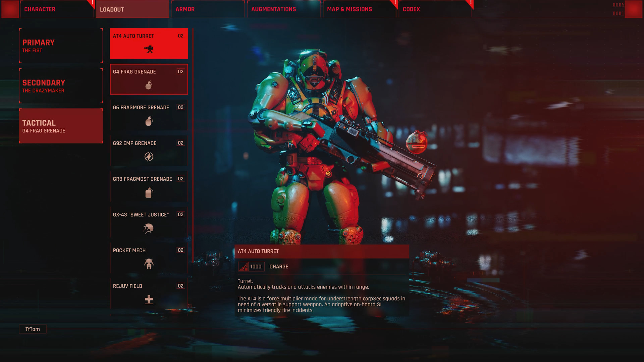This screenshot has width=644, height=362.
Task: Select the GX-43 Sweet Justice icon
Action: (149, 228)
